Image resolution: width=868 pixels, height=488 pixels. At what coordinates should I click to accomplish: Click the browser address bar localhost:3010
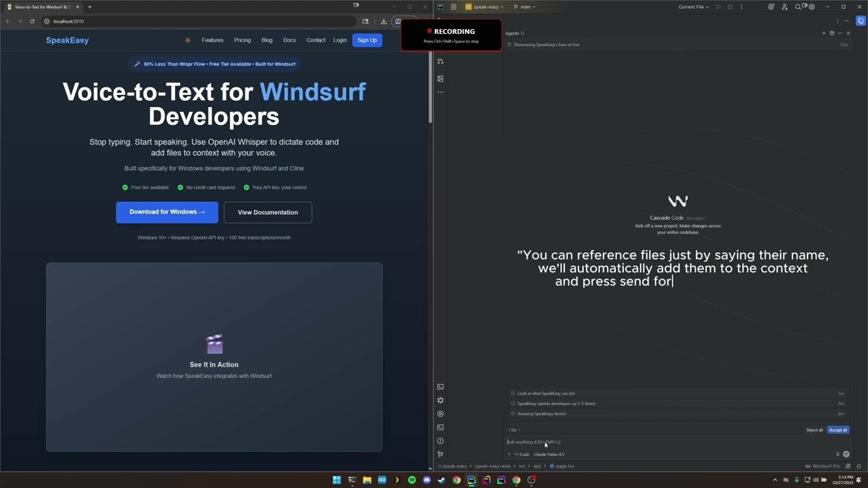200,21
